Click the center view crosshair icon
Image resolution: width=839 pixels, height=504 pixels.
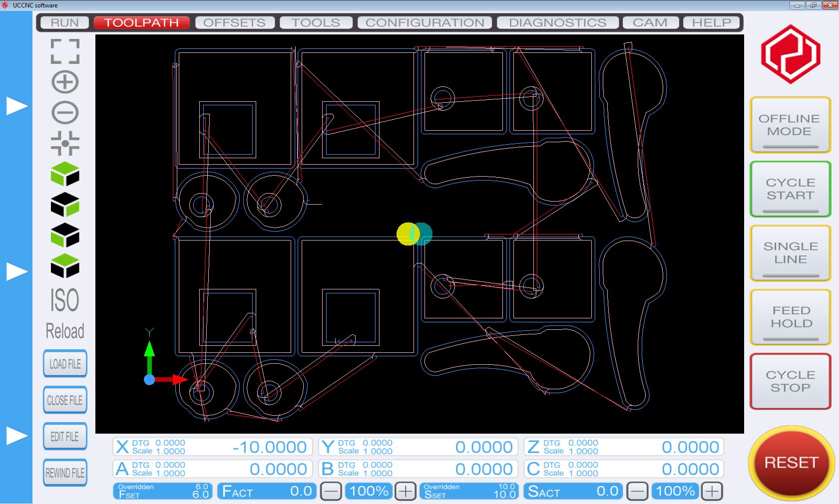(65, 143)
